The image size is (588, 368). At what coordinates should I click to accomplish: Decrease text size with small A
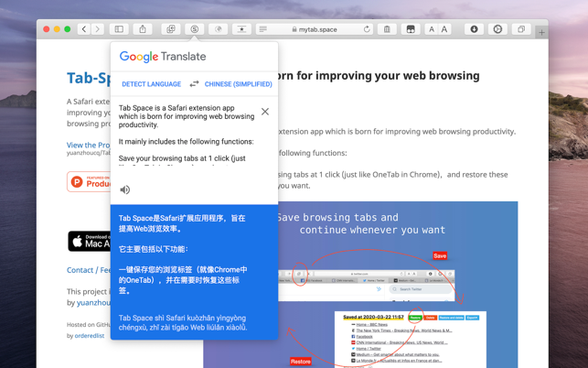432,29
